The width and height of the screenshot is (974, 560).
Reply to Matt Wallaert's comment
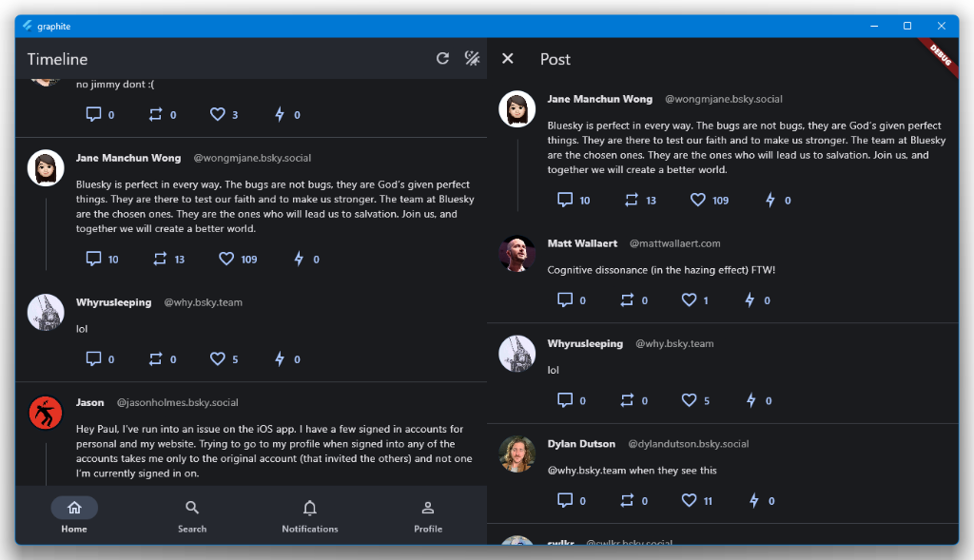(x=565, y=299)
